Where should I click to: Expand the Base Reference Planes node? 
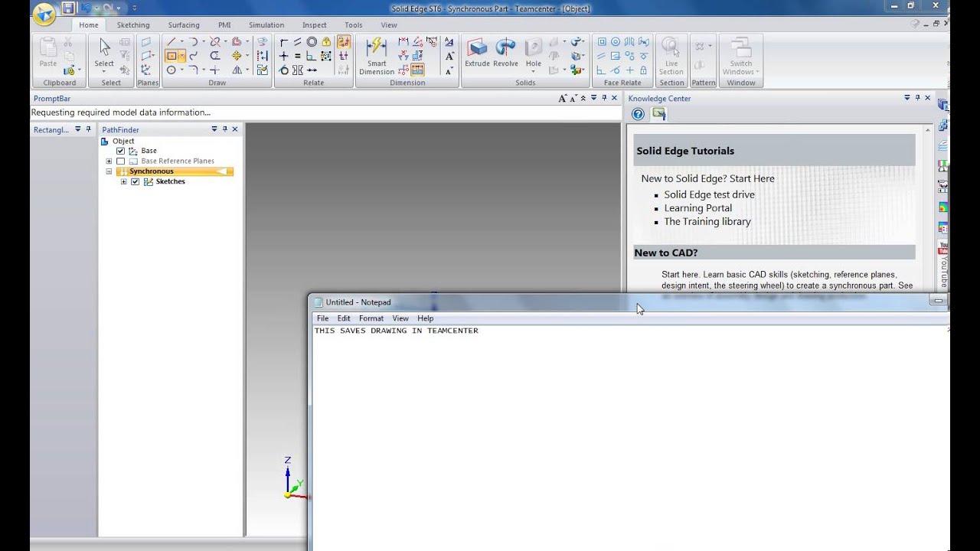coord(109,161)
